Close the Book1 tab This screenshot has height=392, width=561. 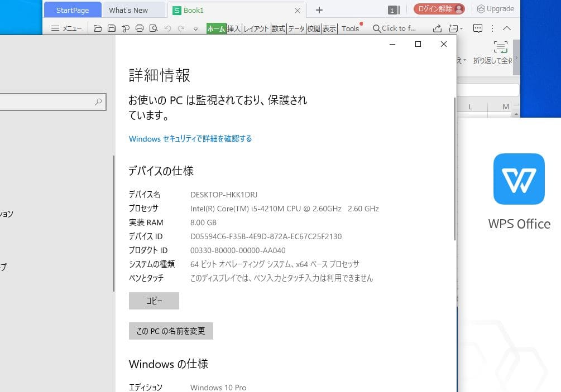click(298, 11)
